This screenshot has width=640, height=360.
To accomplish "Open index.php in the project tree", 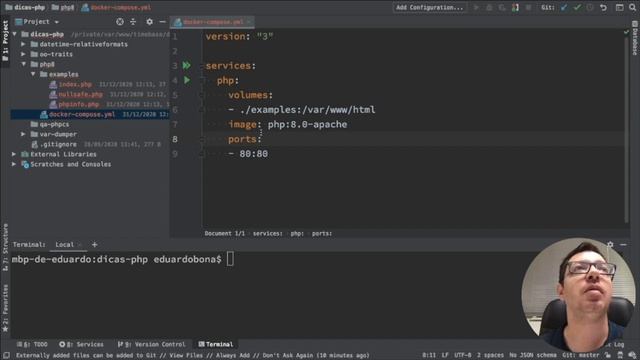I will pos(75,84).
